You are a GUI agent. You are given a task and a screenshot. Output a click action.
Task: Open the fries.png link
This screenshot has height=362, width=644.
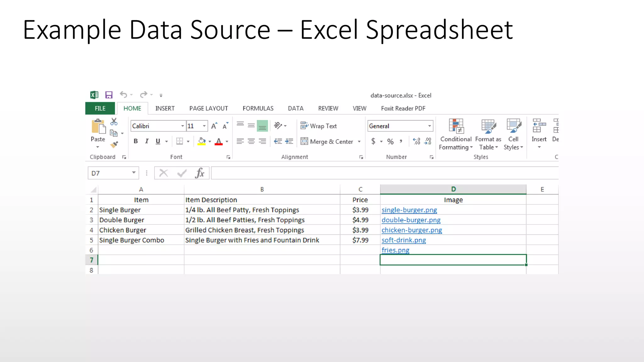tap(395, 250)
